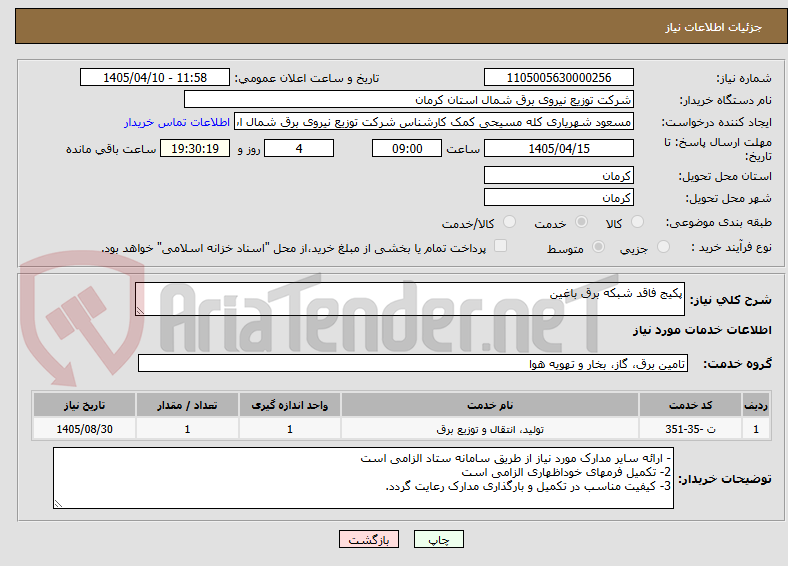Screen dimensions: 788x566
Task: Click the deadline date field 1405/04/15
Action: 559,148
